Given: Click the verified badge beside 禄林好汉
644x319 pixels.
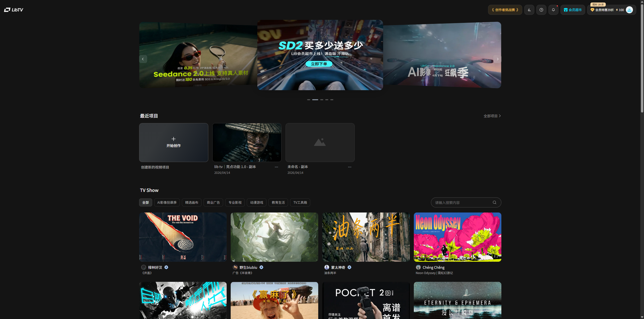Looking at the screenshot, I should click(166, 267).
